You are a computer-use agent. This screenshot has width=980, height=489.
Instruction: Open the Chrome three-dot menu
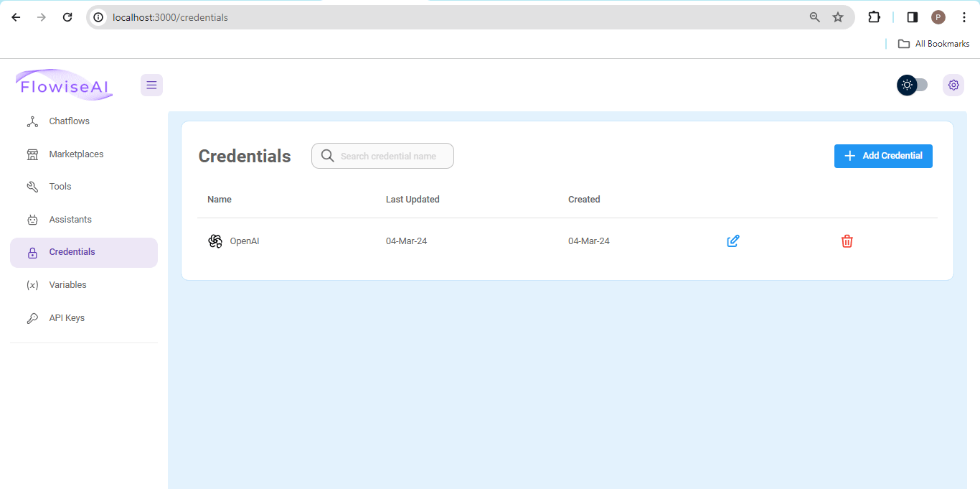point(963,17)
